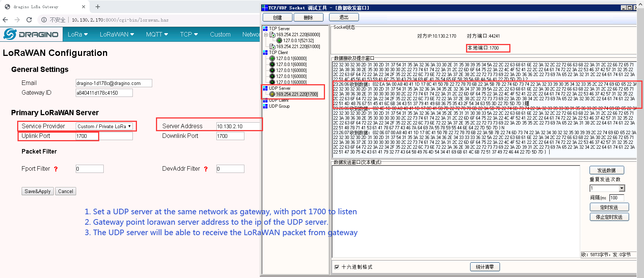Click the Downlink Port field
The image size is (644, 278).
point(230,136)
